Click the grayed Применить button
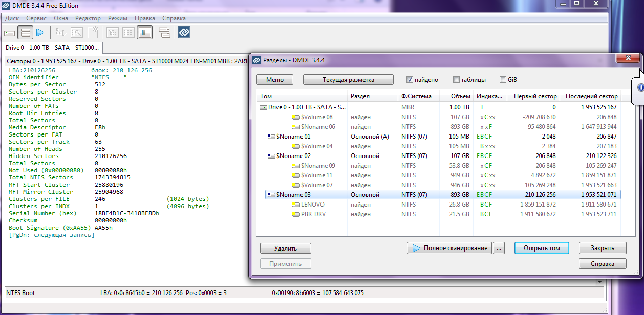The image size is (644, 315). coord(286,264)
